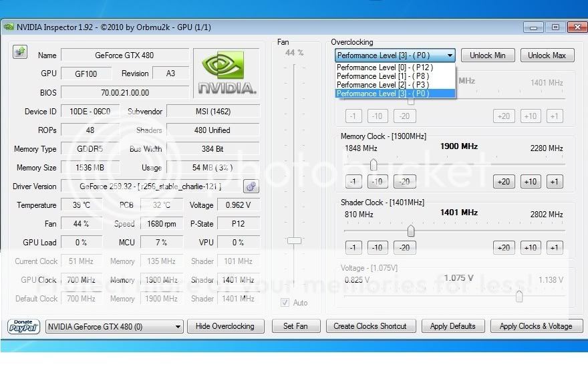Click the NVIDIA Inspector title bar icon

pyautogui.click(x=8, y=27)
